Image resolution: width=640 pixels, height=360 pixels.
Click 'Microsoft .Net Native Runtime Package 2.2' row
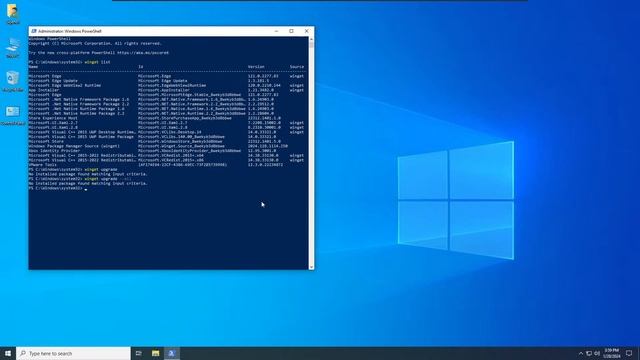(166, 113)
